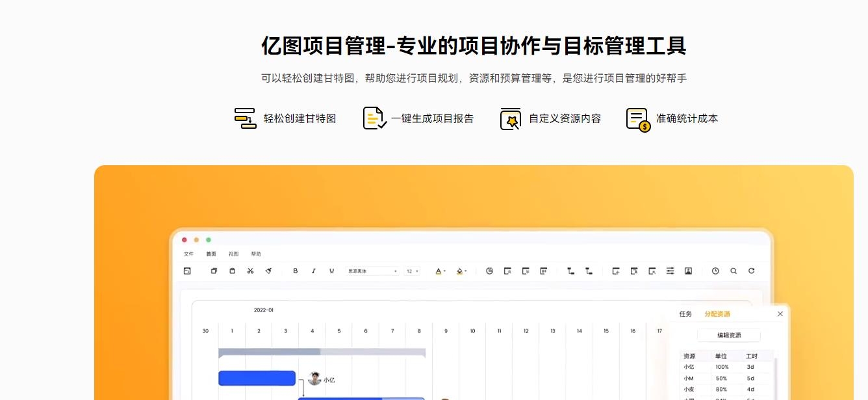The height and width of the screenshot is (400, 868).
Task: Click the 编辑资源 button
Action: click(729, 335)
